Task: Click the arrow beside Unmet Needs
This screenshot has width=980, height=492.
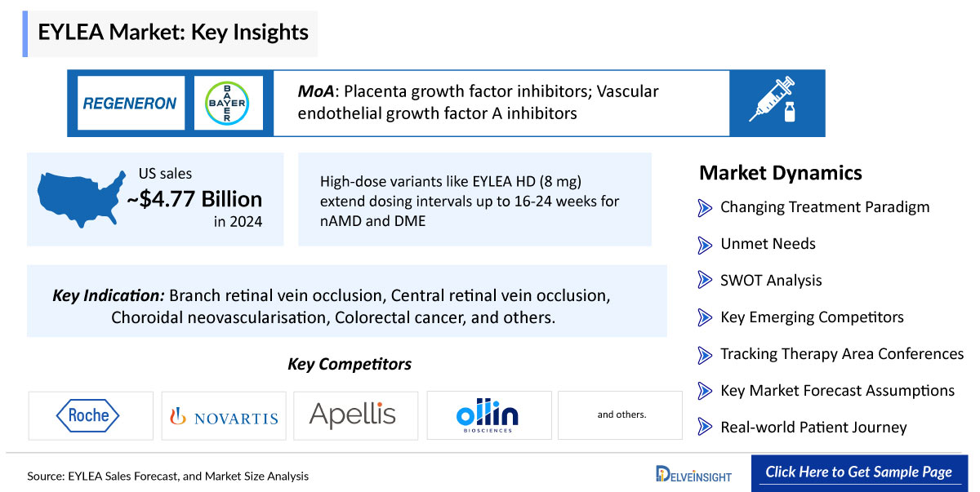Action: [705, 244]
